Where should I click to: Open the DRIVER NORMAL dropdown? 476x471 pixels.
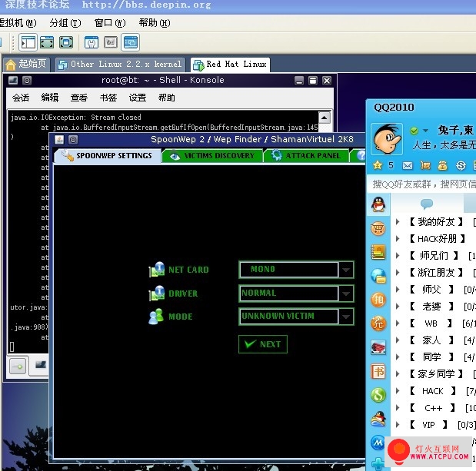click(x=296, y=293)
